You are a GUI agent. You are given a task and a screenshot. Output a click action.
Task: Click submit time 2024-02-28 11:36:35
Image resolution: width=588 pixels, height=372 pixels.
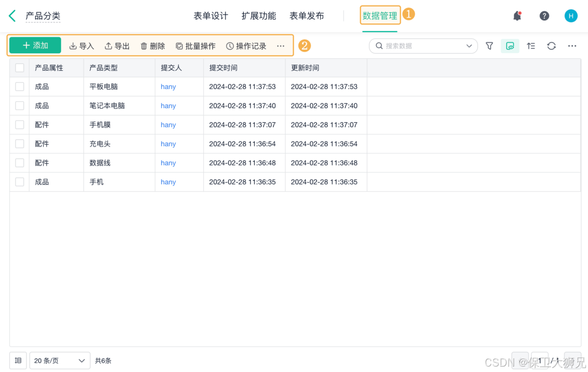pyautogui.click(x=243, y=182)
